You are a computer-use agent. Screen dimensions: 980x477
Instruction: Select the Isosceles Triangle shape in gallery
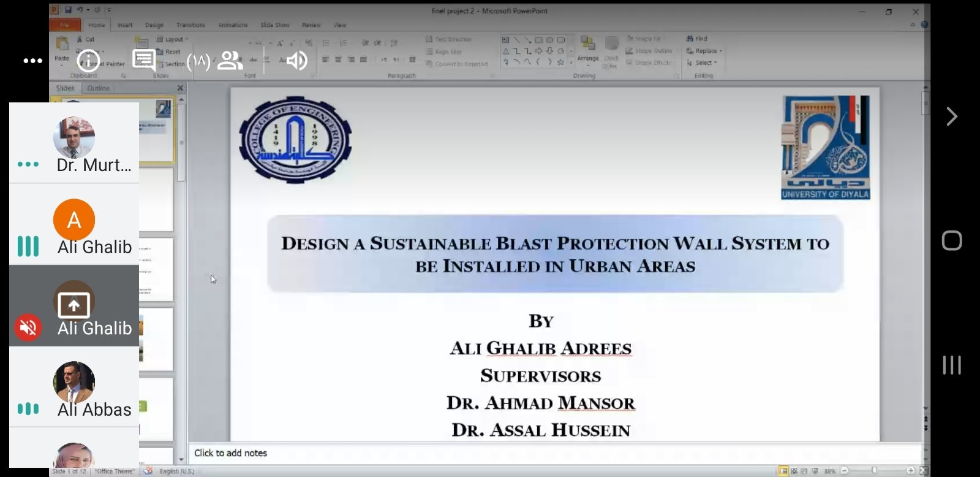tap(506, 51)
